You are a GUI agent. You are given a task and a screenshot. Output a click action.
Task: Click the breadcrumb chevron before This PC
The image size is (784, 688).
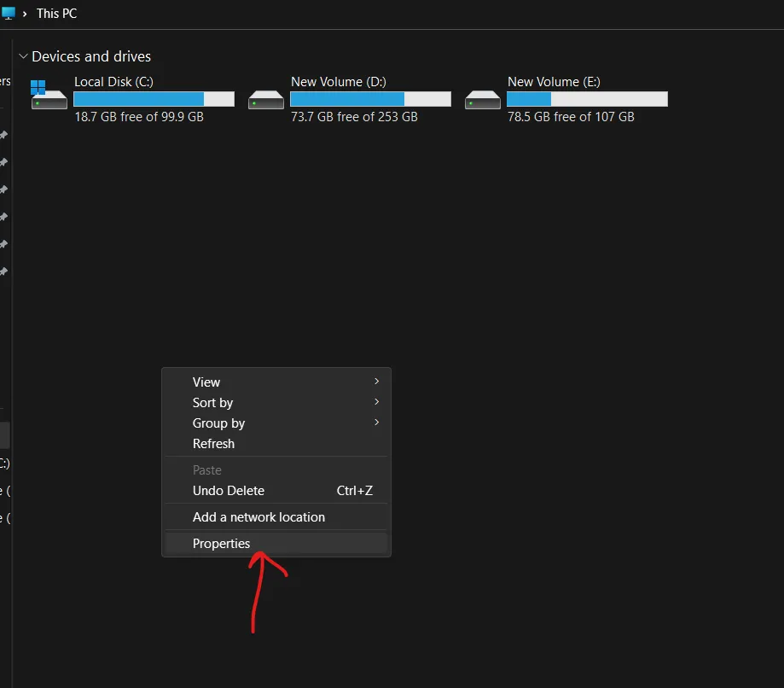click(x=25, y=15)
